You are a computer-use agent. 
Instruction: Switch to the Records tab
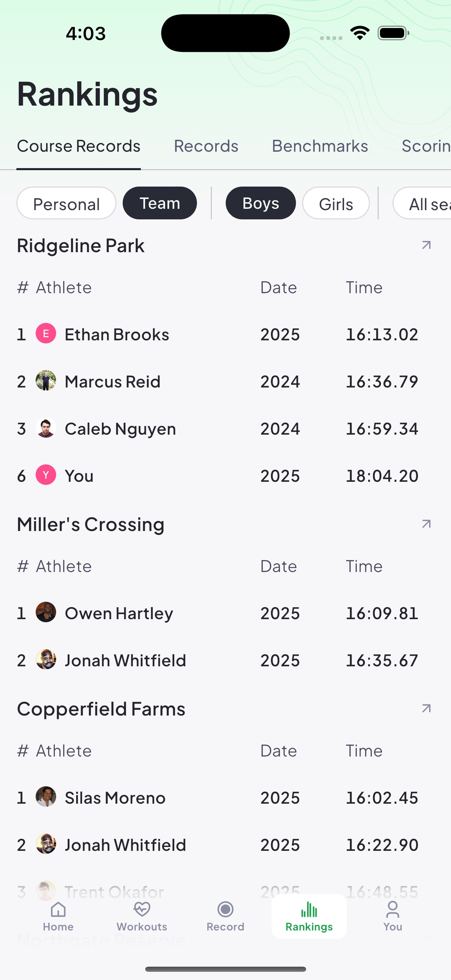point(206,146)
